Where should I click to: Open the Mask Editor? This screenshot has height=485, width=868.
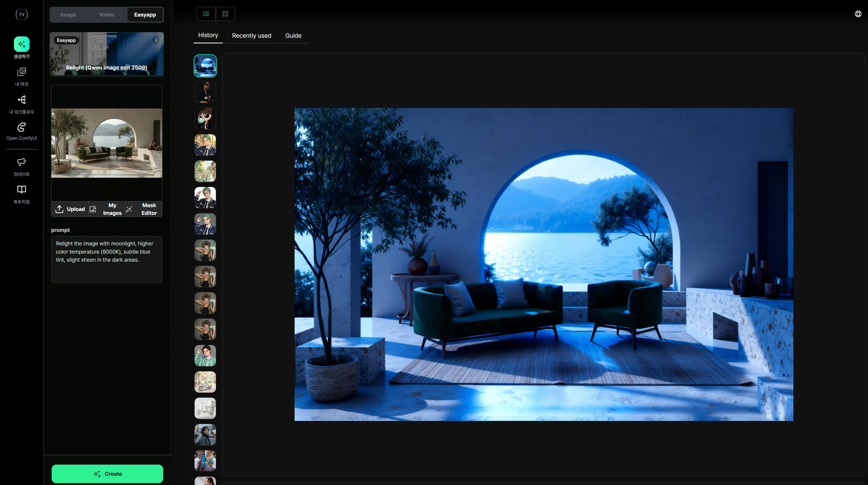pos(144,209)
